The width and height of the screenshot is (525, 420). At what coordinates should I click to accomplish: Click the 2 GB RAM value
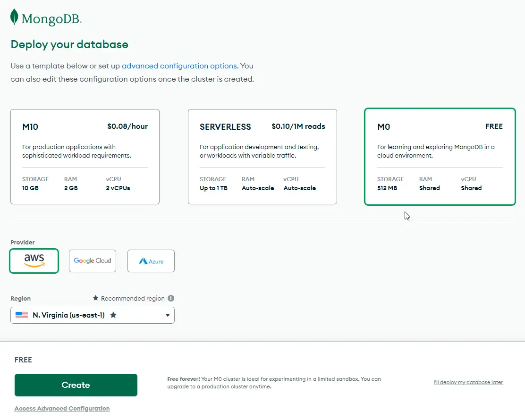[x=71, y=188]
